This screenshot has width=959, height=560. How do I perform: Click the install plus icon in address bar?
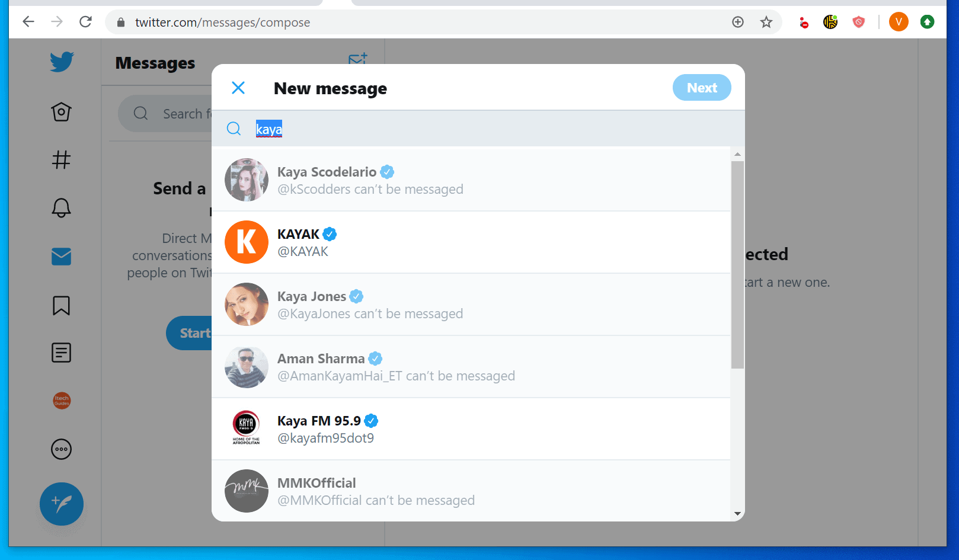pos(738,22)
